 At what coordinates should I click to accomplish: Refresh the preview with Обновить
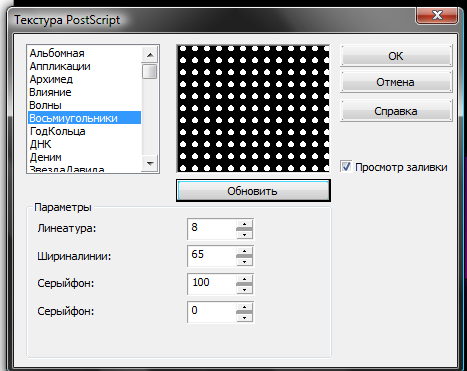[x=253, y=191]
